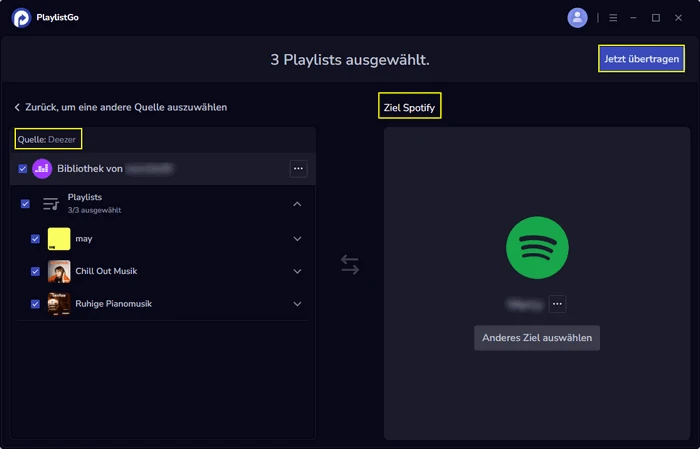Open the hamburger menu in title bar

tap(613, 18)
